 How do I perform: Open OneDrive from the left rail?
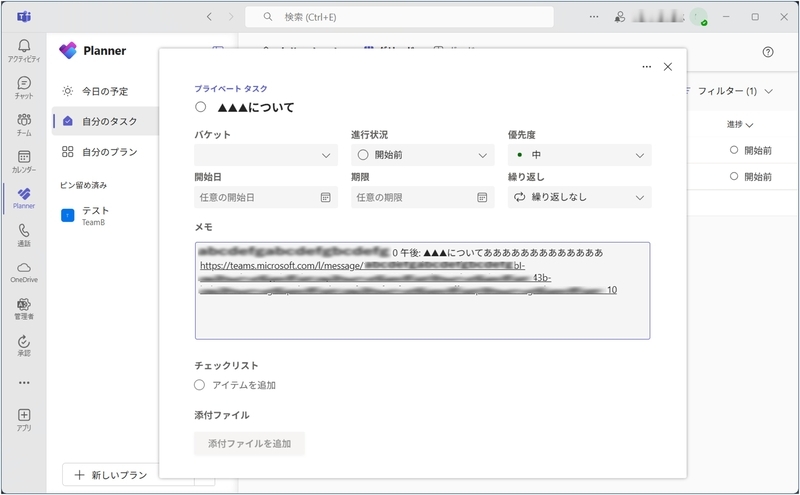click(x=23, y=272)
